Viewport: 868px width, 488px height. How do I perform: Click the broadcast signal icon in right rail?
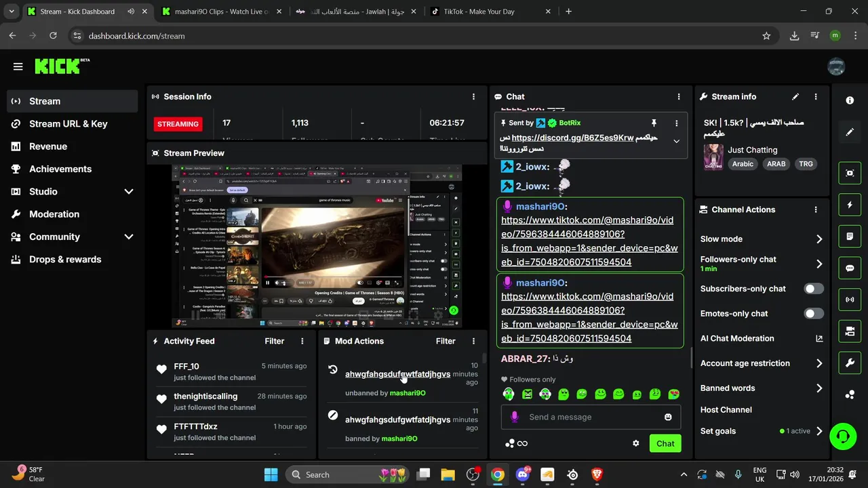(x=850, y=299)
